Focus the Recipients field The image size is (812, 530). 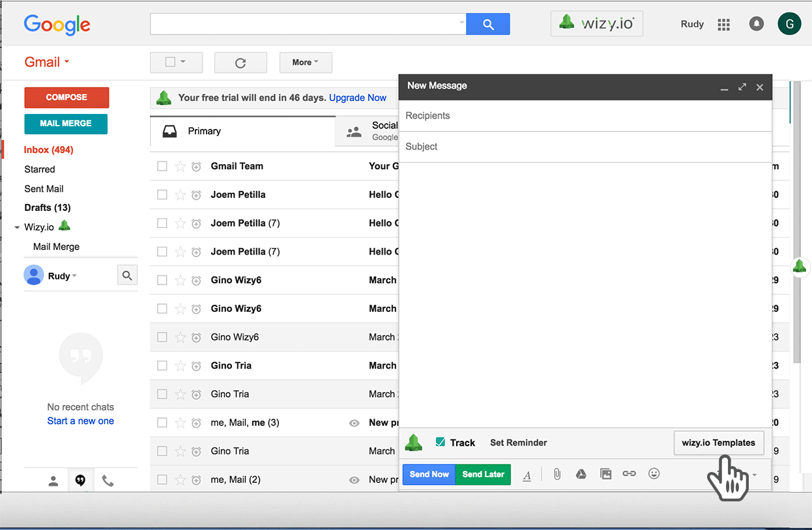tap(585, 116)
